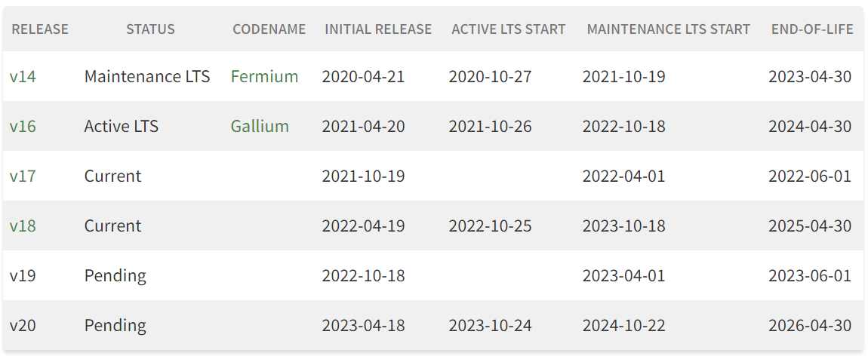Click the End-of-Life column header

(x=812, y=29)
